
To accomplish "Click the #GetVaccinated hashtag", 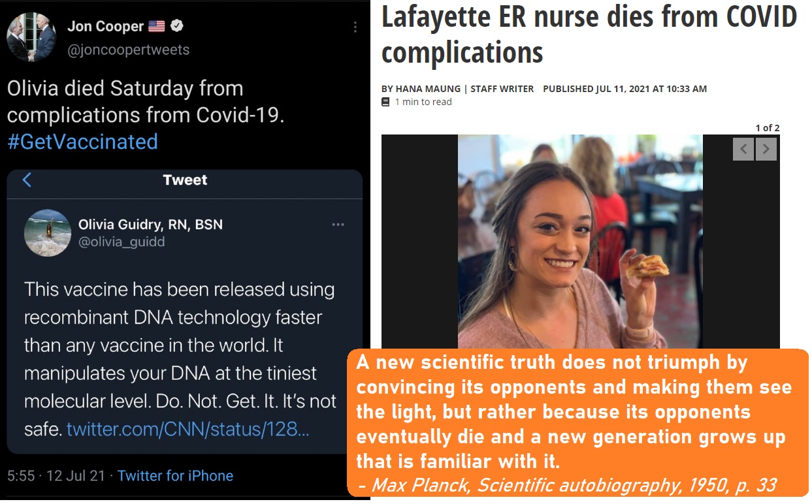I will point(82,142).
